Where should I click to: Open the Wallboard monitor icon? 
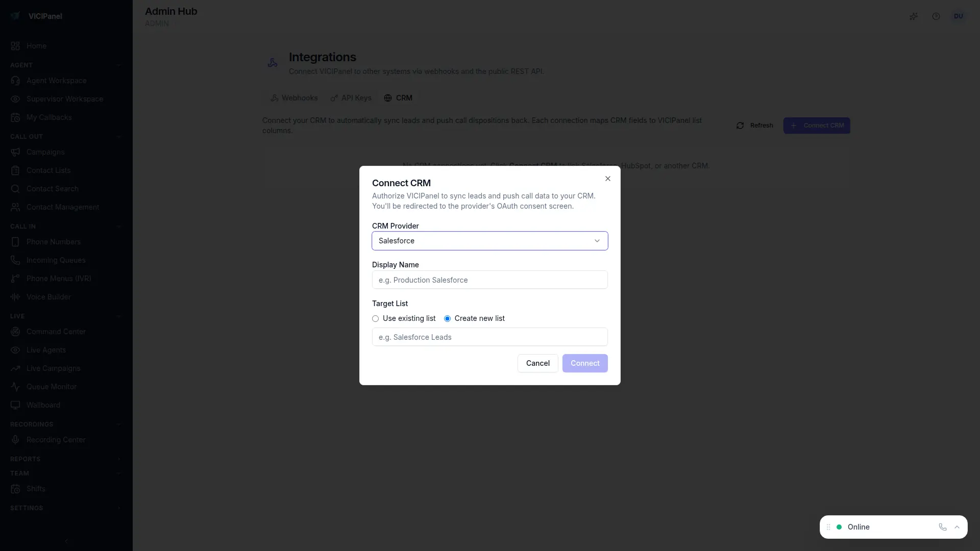(x=15, y=405)
